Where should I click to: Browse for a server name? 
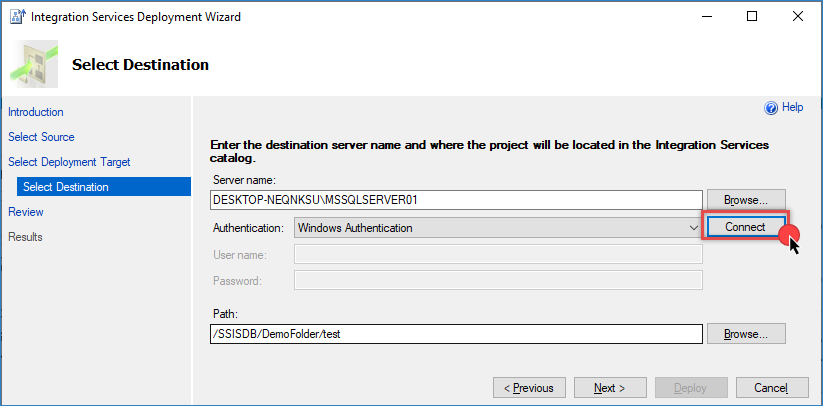pyautogui.click(x=745, y=200)
